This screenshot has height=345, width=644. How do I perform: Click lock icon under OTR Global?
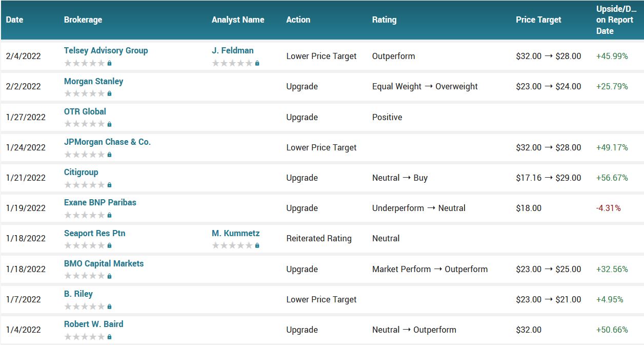click(x=109, y=124)
